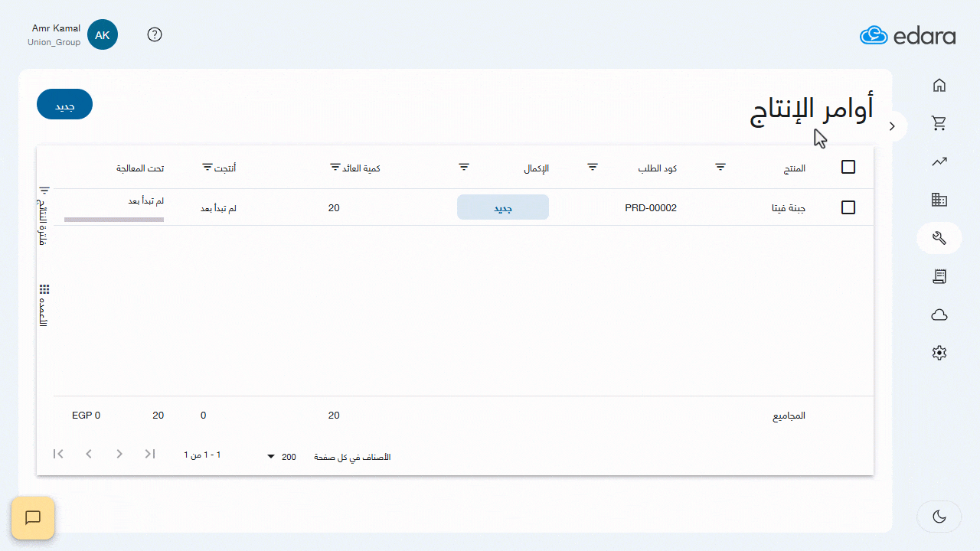Click the bar-and-right-arrow pagination button
This screenshot has height=551, width=980.
[150, 454]
